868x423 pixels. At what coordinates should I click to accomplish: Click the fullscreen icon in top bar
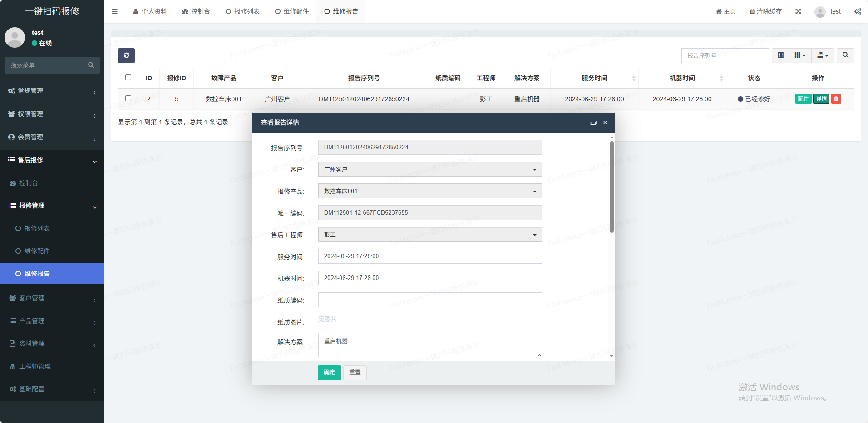(x=798, y=11)
